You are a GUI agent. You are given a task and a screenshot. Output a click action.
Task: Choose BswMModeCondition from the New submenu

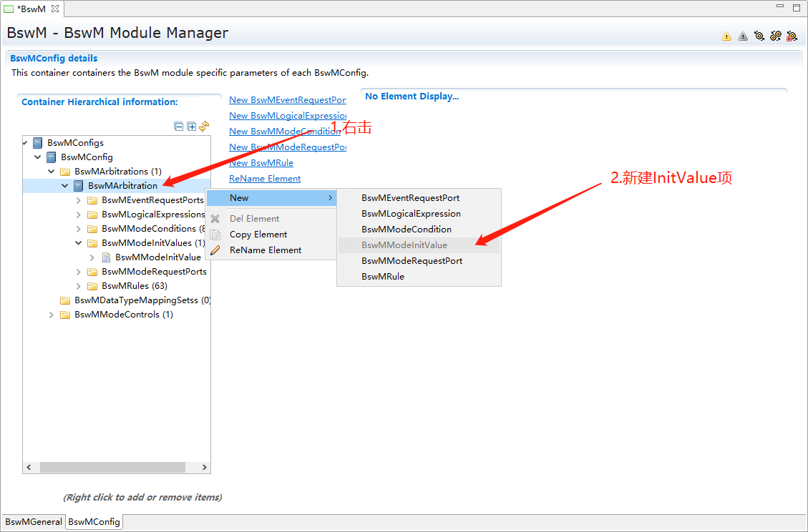[406, 230]
